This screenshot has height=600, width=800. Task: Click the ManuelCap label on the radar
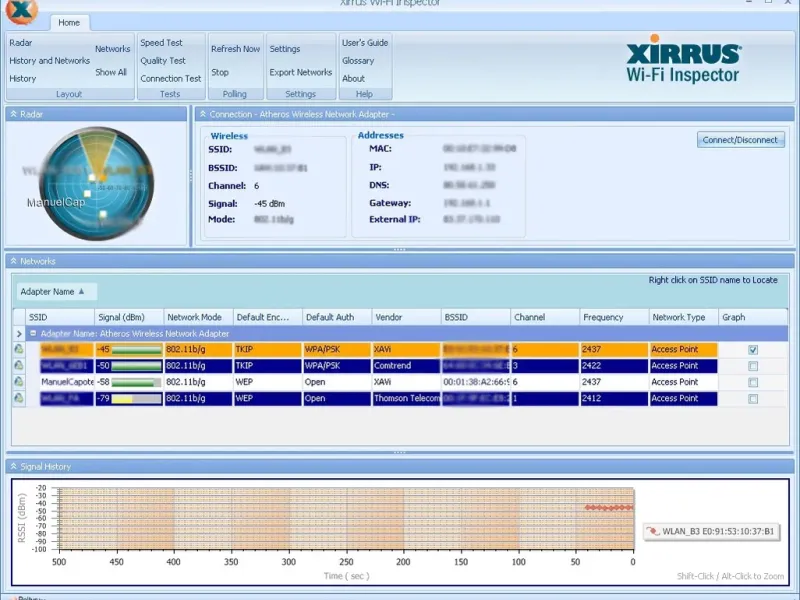(x=56, y=203)
